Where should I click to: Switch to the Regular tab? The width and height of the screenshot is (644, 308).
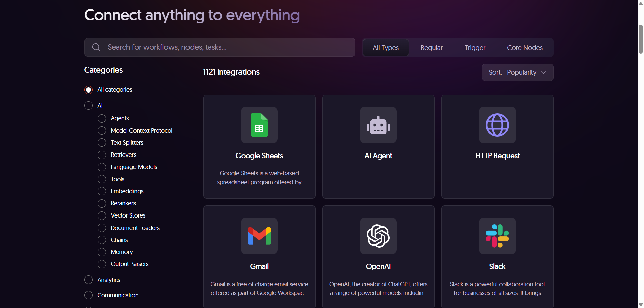pyautogui.click(x=431, y=48)
